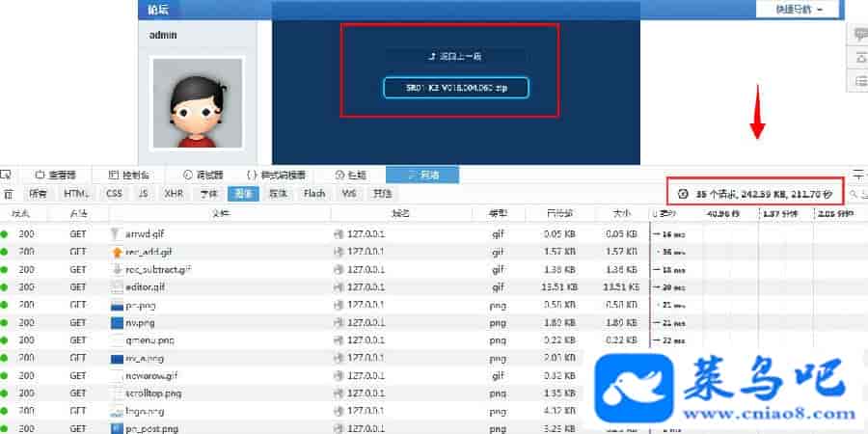868x434 pixels.
Task: Toggle the 所有 (All) request filter
Action: click(38, 194)
